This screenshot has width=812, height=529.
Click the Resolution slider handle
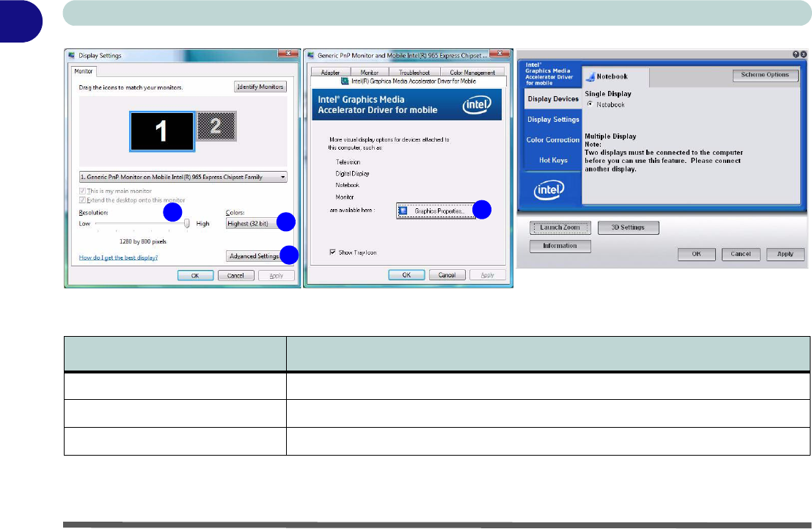[x=187, y=223]
